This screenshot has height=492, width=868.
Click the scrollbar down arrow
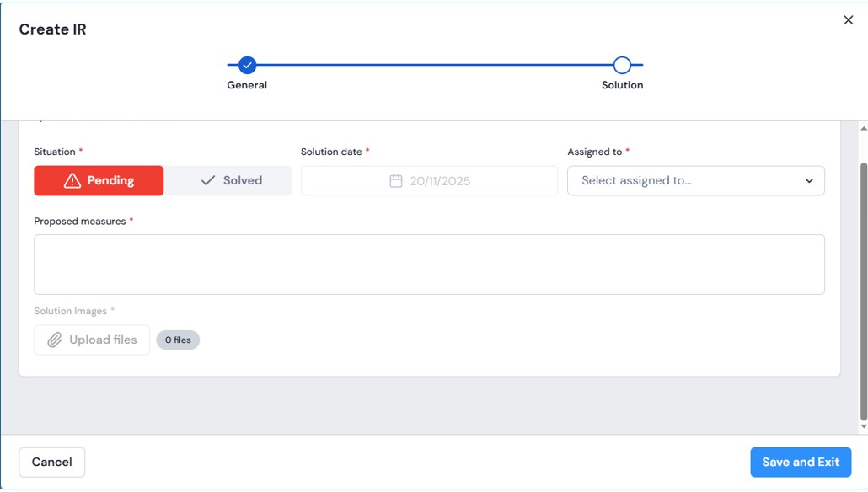pyautogui.click(x=863, y=426)
